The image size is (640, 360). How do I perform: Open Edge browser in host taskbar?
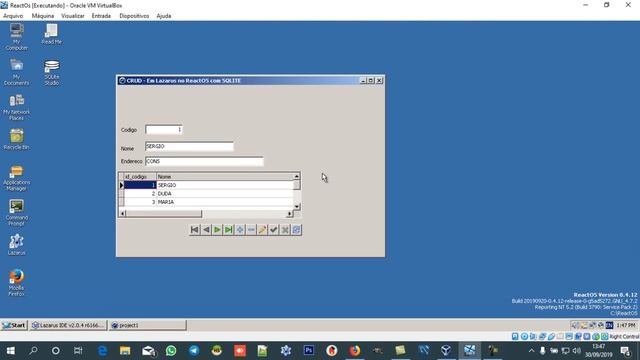coord(102,351)
